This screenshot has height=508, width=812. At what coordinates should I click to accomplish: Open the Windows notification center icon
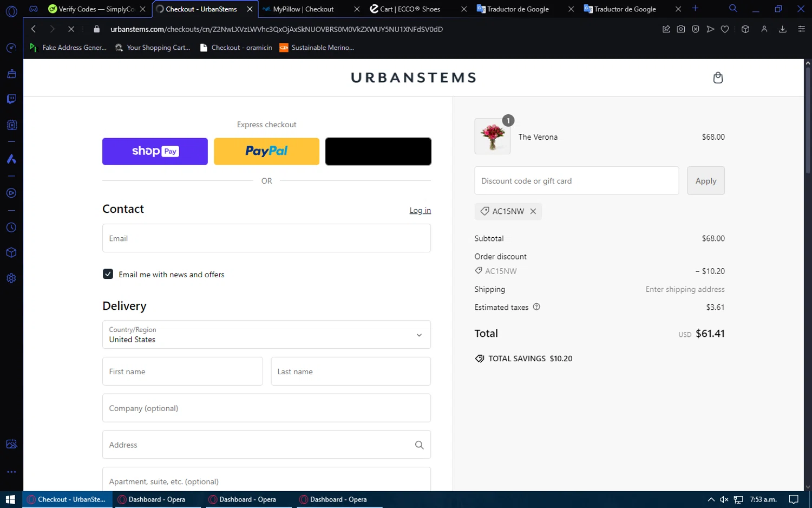tap(794, 499)
